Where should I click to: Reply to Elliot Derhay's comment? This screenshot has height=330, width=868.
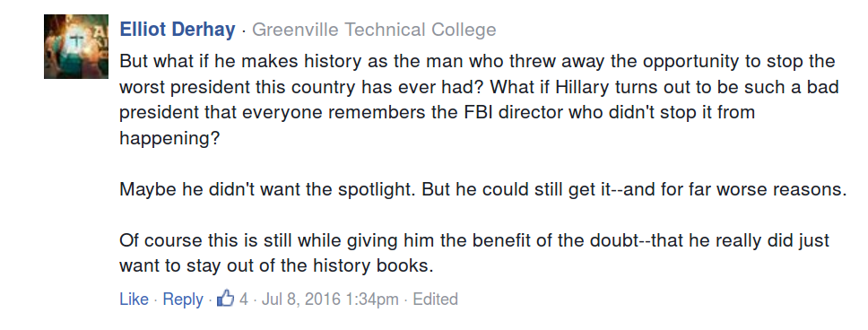coord(183,300)
